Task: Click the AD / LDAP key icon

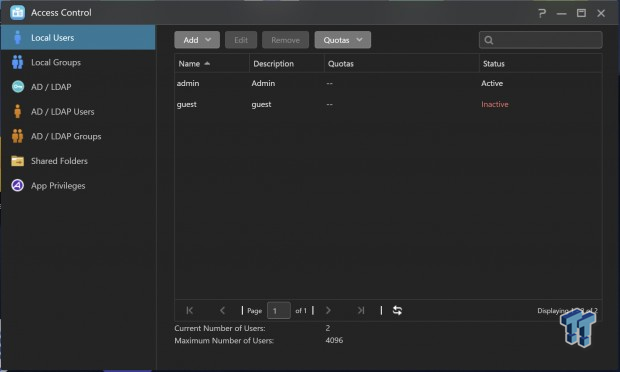Action: coord(18,87)
